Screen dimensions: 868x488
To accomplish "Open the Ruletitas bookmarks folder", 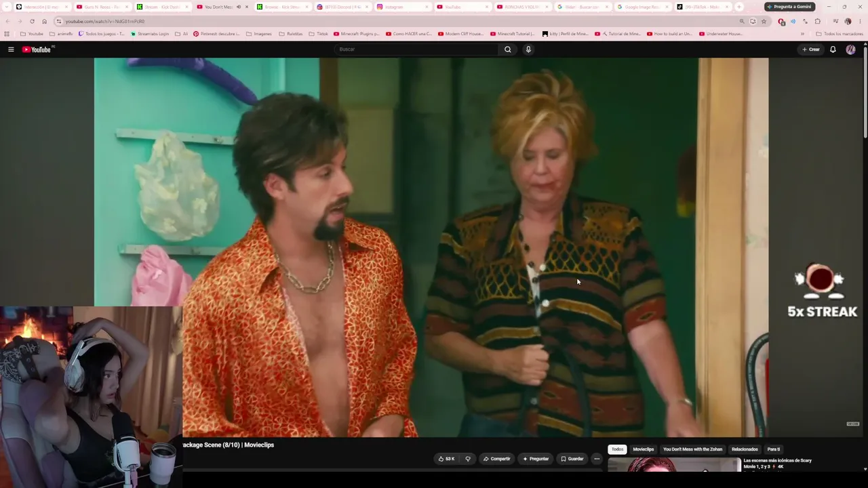I will (x=290, y=34).
